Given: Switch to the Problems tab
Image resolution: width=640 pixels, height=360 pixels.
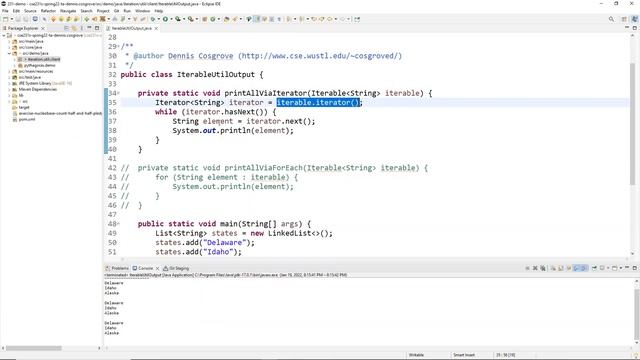Looking at the screenshot, I should click(117, 268).
